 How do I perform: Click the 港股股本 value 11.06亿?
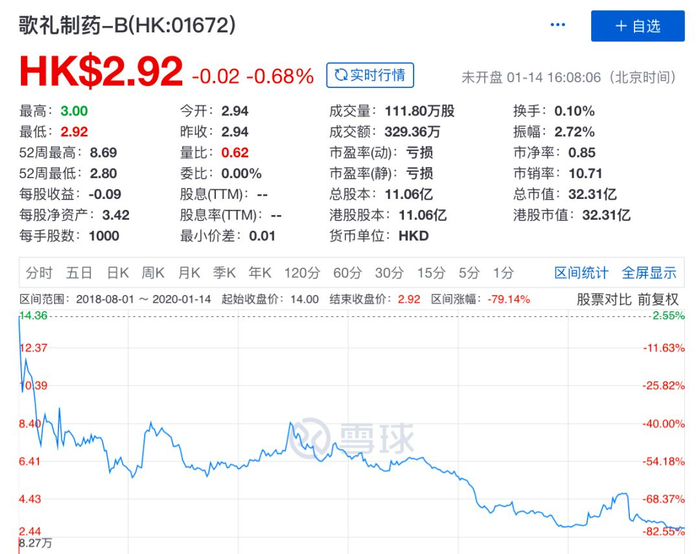423,215
